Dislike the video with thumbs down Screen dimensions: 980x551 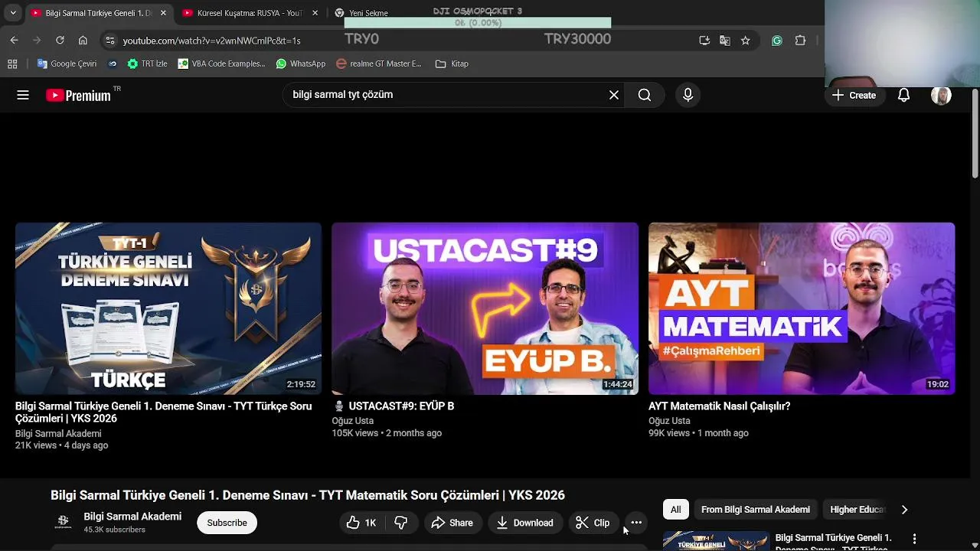pos(401,523)
